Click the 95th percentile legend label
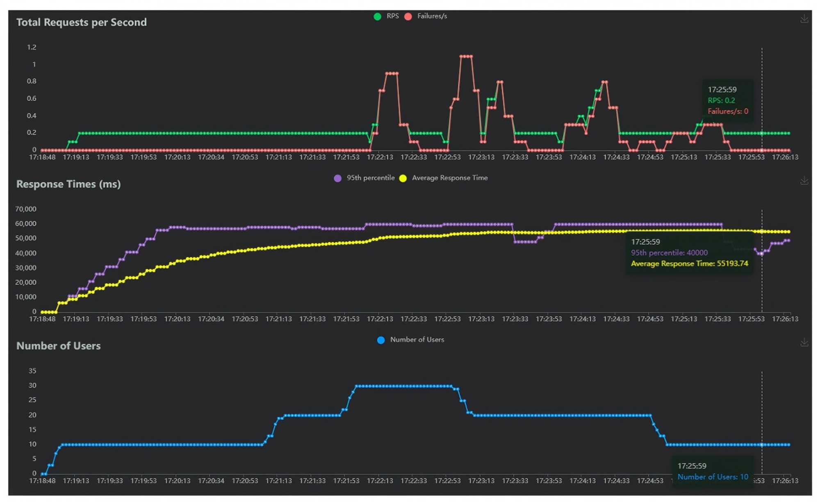The image size is (820, 504). (370, 178)
